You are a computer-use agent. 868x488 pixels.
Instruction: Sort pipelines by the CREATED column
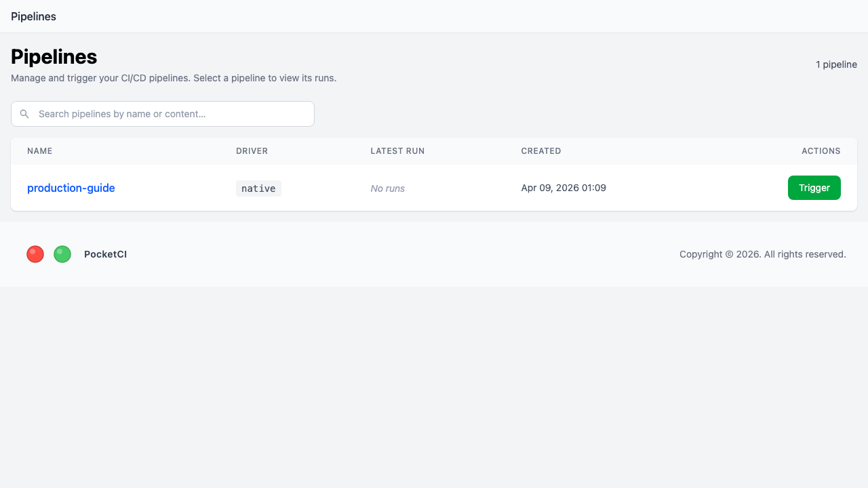(x=541, y=151)
